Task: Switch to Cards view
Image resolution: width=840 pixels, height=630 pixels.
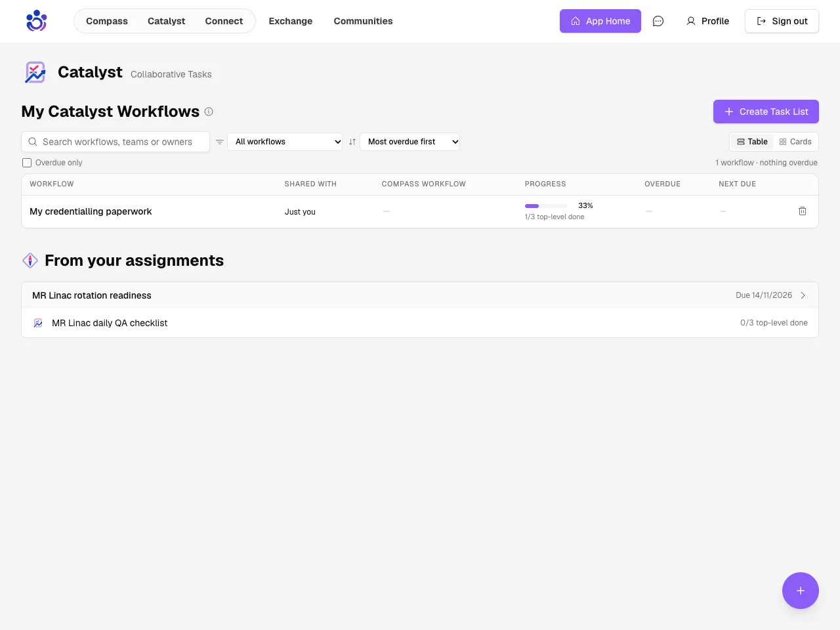Action: point(795,142)
